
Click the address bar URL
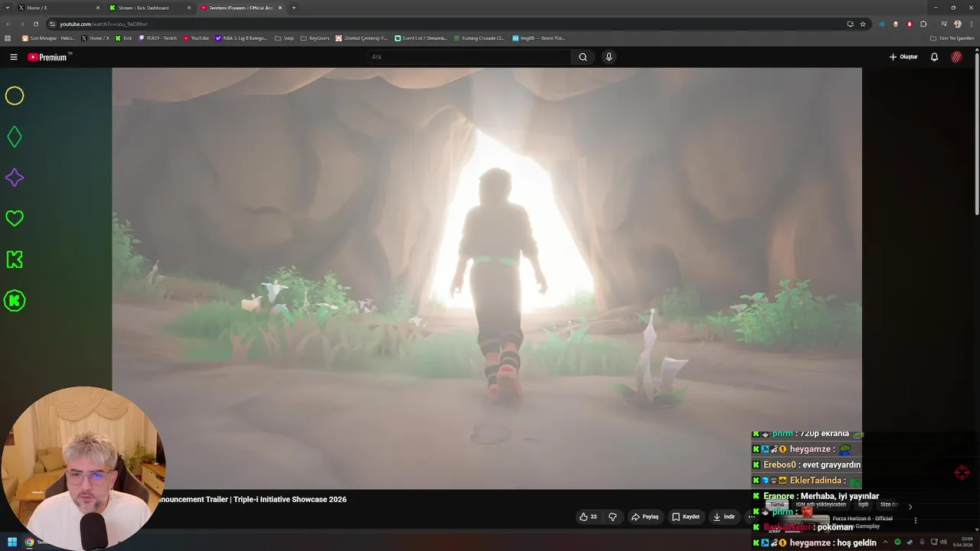(103, 24)
